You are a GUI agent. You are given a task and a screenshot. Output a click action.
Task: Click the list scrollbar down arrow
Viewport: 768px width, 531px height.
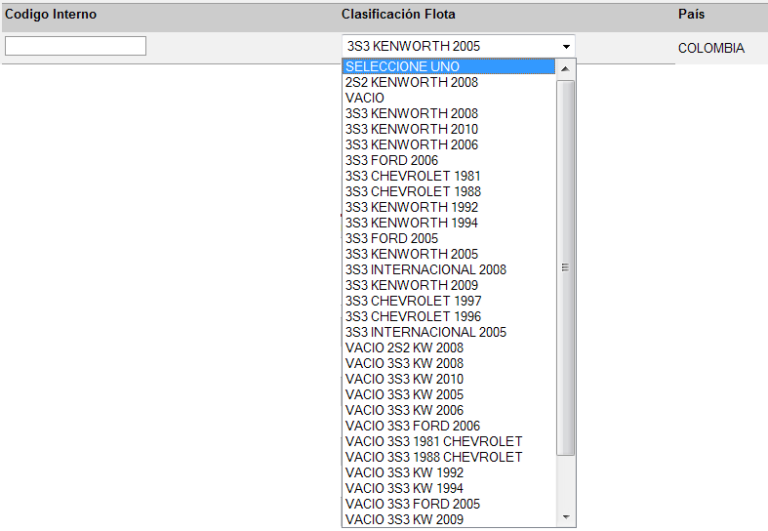point(566,518)
